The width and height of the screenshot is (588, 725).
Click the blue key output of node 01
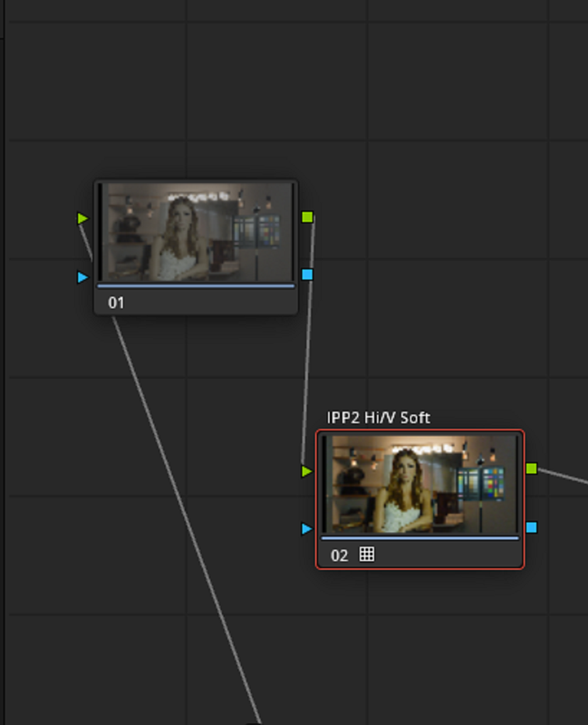click(307, 275)
